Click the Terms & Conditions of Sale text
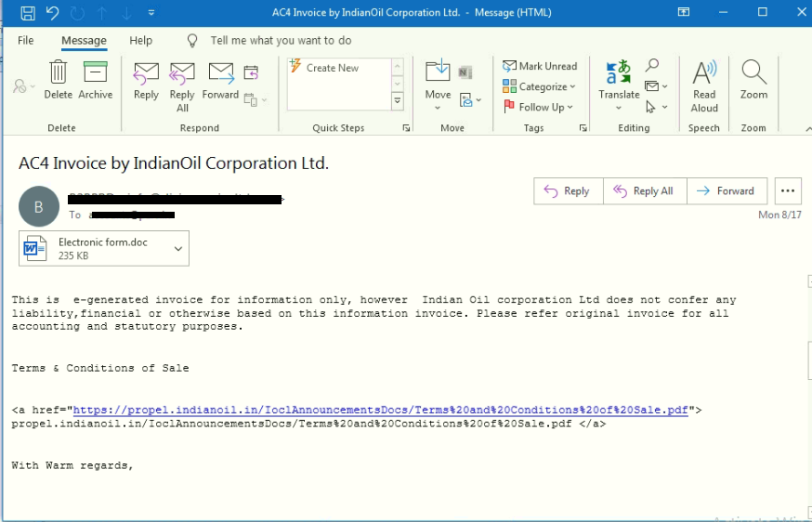Image resolution: width=812 pixels, height=522 pixels. point(100,368)
